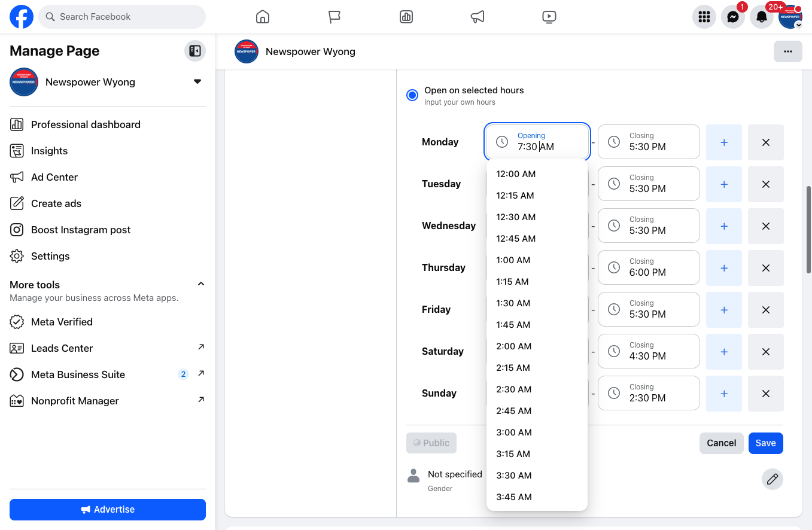Go to Facebook Home icon
The width and height of the screenshot is (812, 530).
(x=262, y=17)
